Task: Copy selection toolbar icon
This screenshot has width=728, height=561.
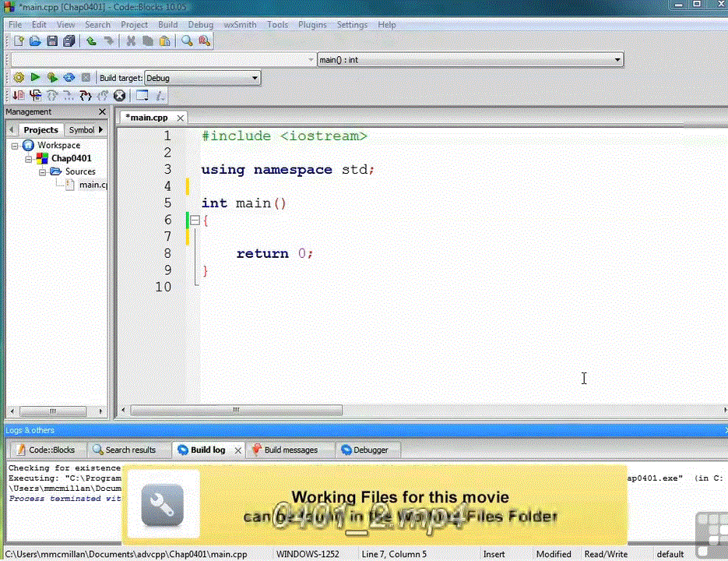Action: (x=148, y=41)
